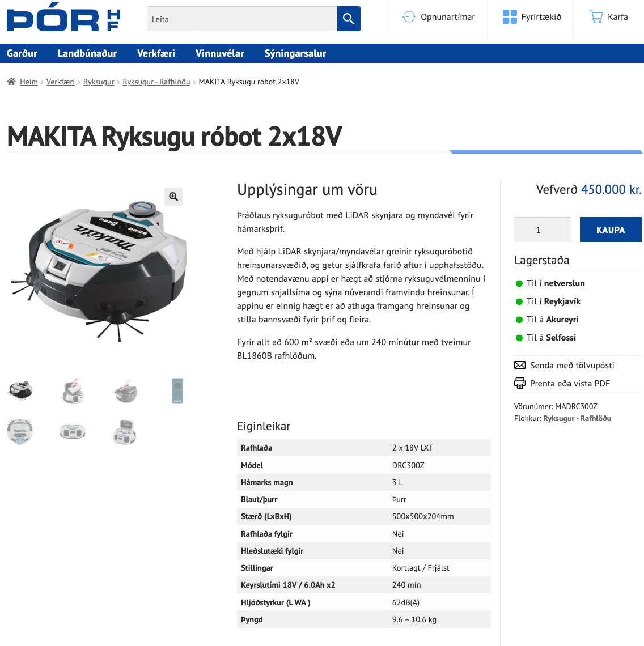Click the '62dB(A)' noise value
This screenshot has height=646, width=644.
coord(406,602)
